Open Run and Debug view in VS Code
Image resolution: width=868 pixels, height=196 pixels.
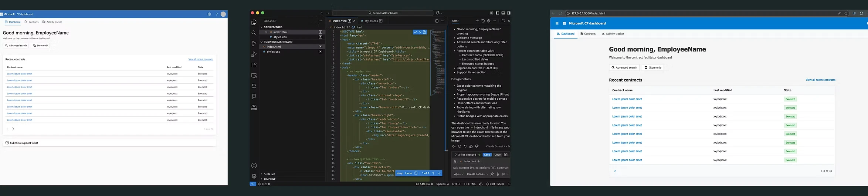tap(254, 54)
